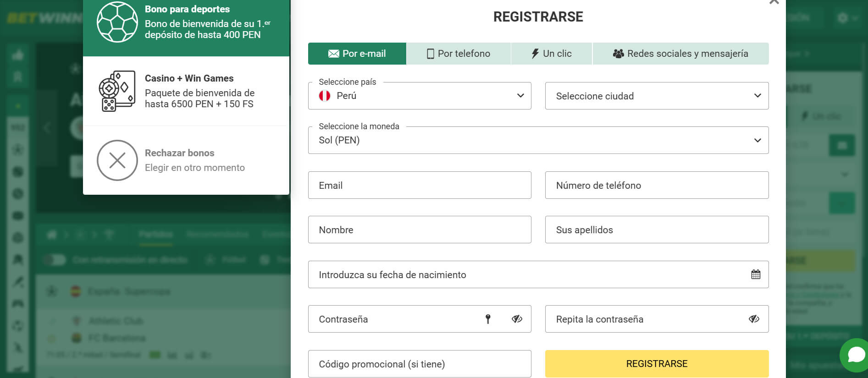Open the Seleccione ciudad dropdown
The width and height of the screenshot is (868, 378).
coord(757,96)
